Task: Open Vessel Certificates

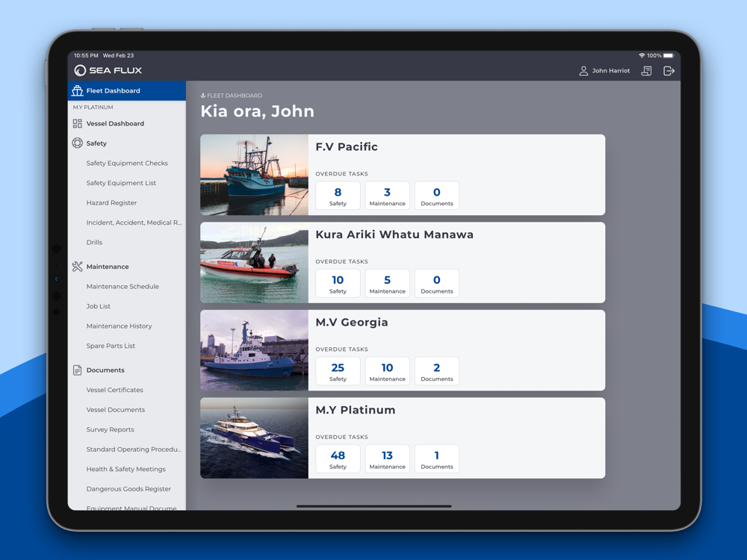Action: (x=115, y=390)
